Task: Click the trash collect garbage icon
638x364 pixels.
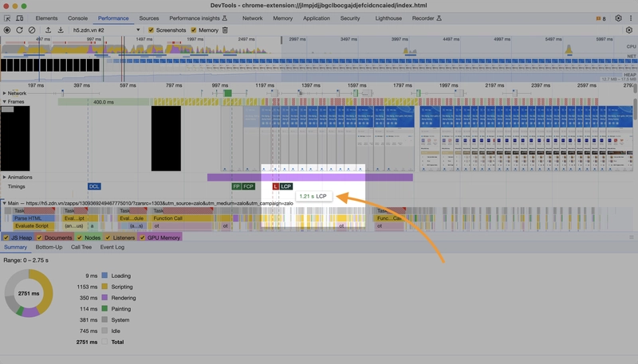Action: tap(225, 30)
